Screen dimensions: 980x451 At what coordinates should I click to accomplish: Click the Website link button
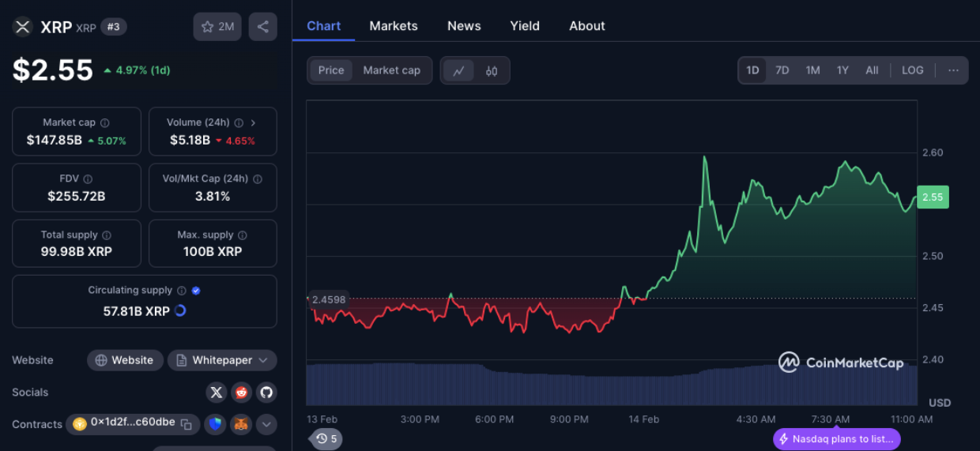coord(125,360)
